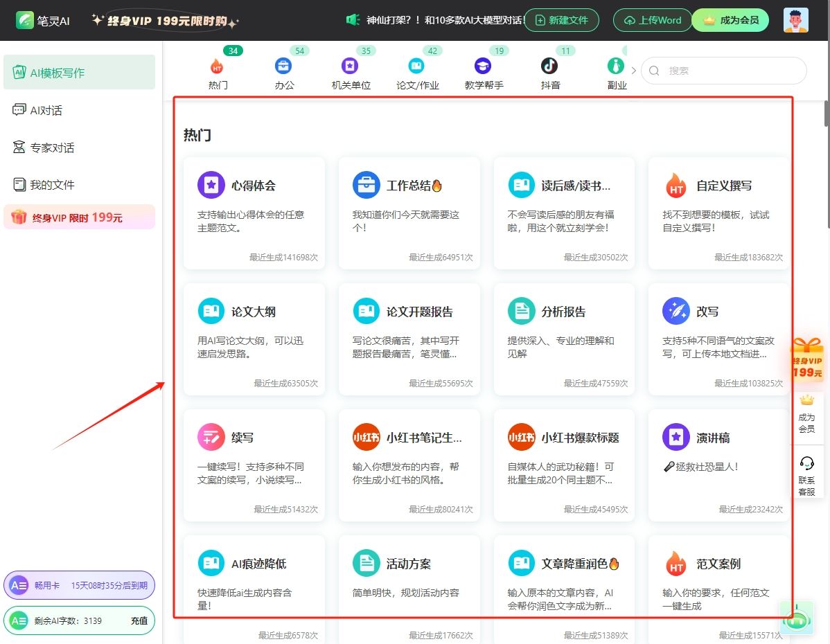Open the 自定义撰写 flame icon

676,186
